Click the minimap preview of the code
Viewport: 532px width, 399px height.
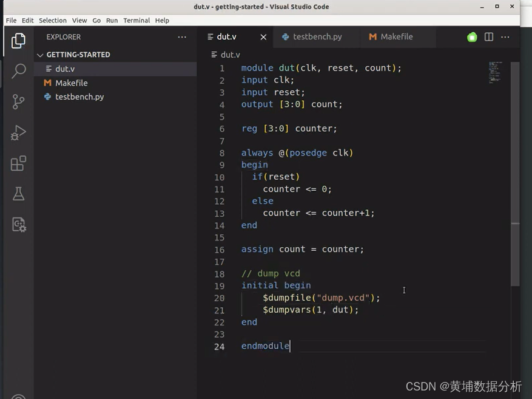tap(495, 73)
